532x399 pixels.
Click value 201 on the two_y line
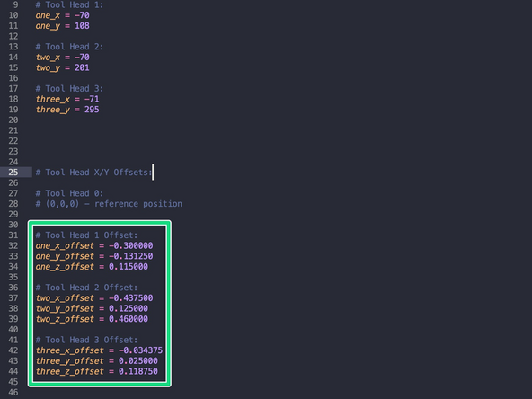pyautogui.click(x=82, y=67)
